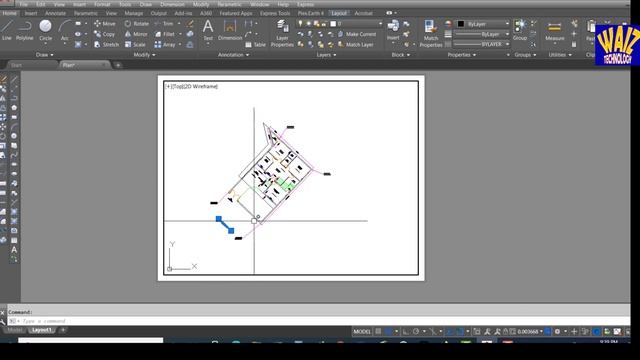Open Layer Properties manager
The image size is (640, 360).
pyautogui.click(x=282, y=34)
